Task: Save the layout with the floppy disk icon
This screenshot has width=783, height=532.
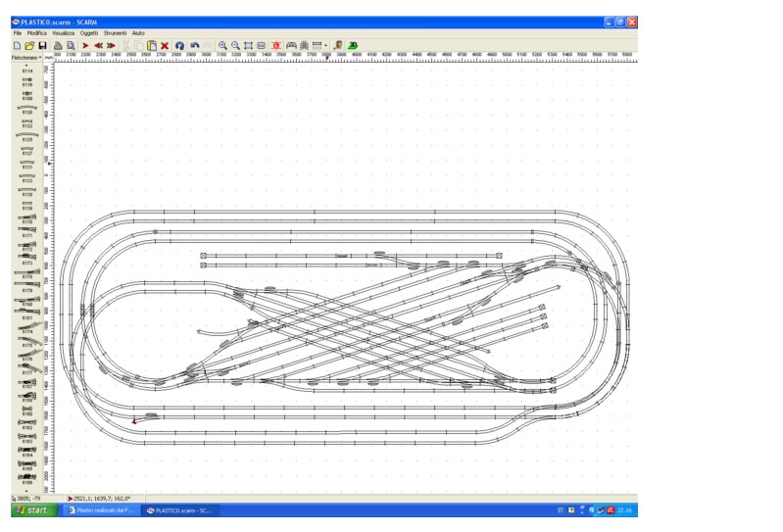Action: tap(43, 45)
